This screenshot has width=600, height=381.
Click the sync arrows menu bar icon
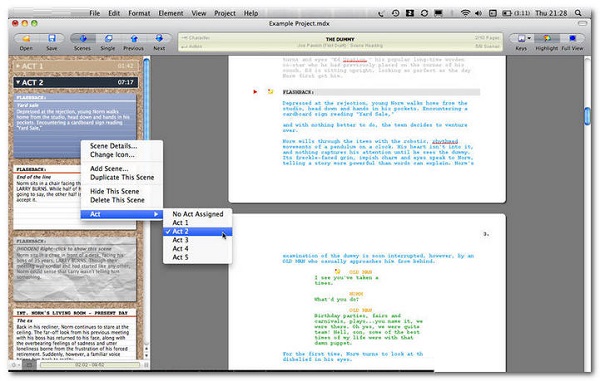click(x=424, y=13)
